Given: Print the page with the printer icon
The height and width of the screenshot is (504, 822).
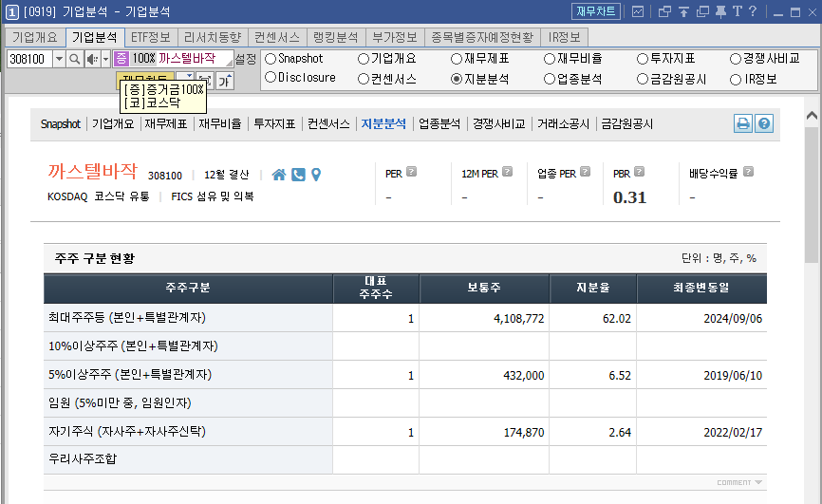Looking at the screenshot, I should (743, 123).
